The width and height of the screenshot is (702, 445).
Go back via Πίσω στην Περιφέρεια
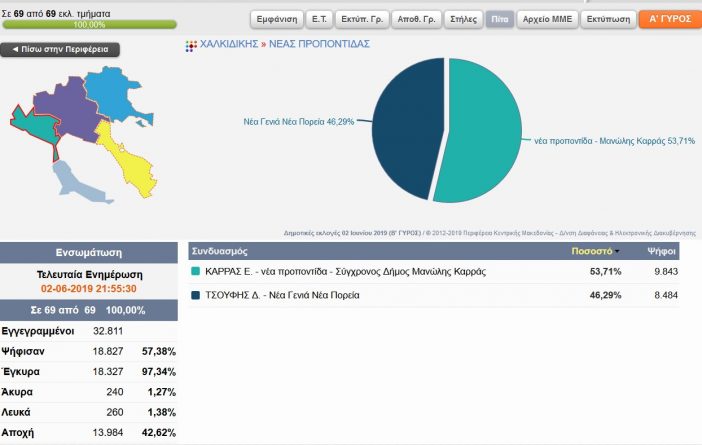point(60,49)
